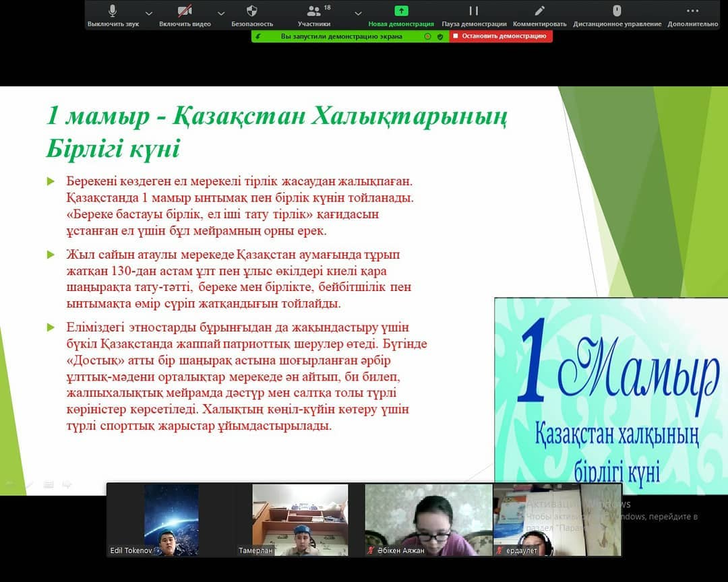Turn on camera with Включить видео
Image resolution: width=728 pixels, height=582 pixels.
coord(185,15)
